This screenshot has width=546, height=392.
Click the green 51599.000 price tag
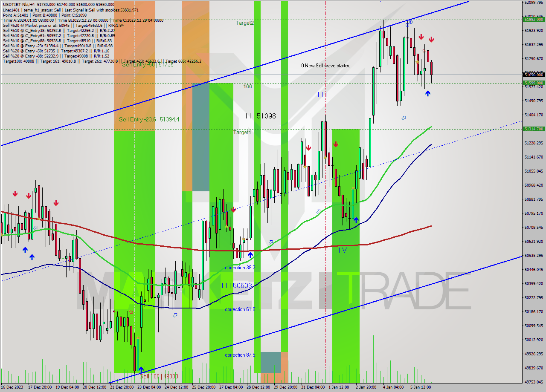pyautogui.click(x=534, y=83)
